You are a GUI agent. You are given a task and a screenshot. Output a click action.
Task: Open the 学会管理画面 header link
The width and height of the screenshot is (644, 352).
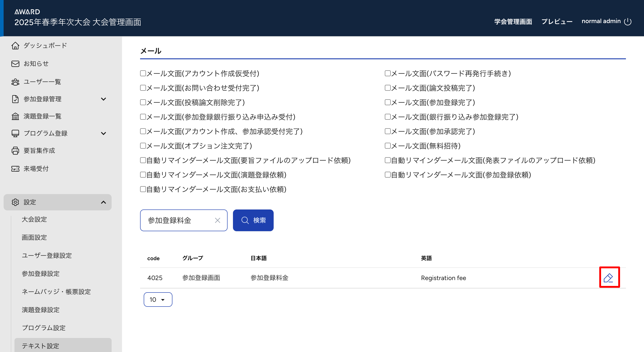[x=513, y=21]
